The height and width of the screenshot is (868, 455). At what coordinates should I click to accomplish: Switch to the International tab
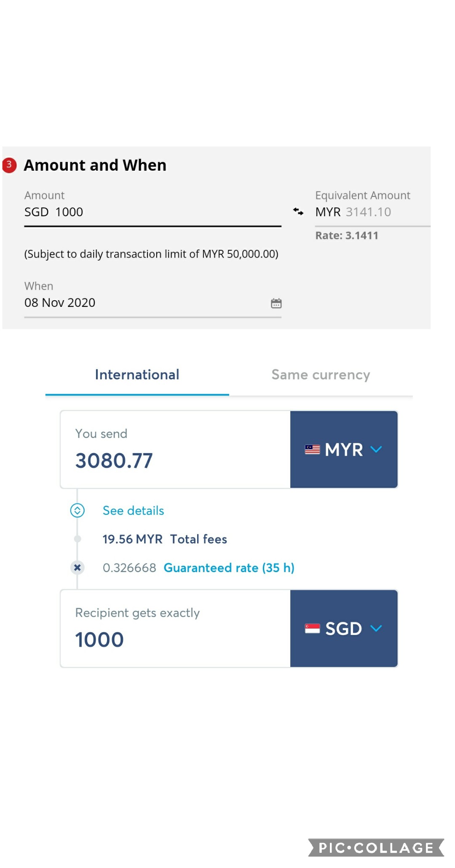[x=137, y=375]
